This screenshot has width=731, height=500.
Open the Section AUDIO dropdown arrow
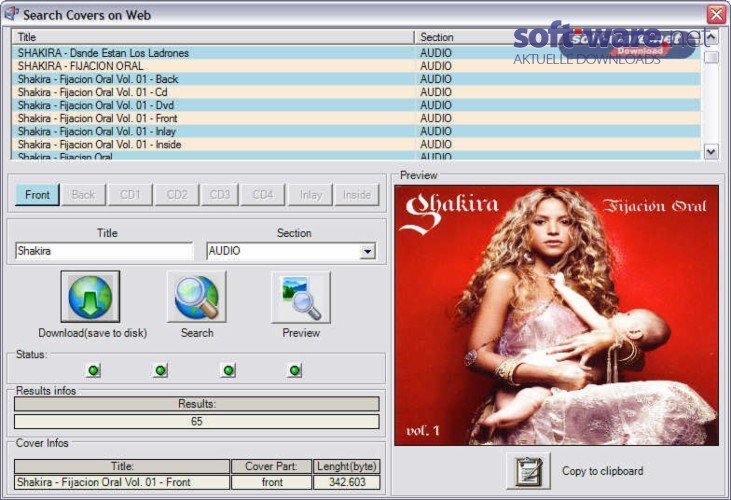tap(367, 251)
